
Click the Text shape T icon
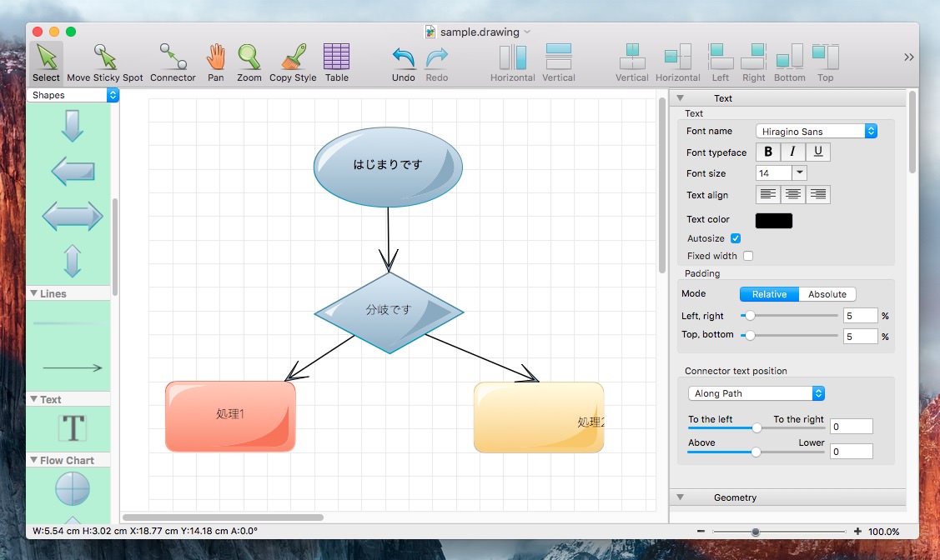[73, 428]
